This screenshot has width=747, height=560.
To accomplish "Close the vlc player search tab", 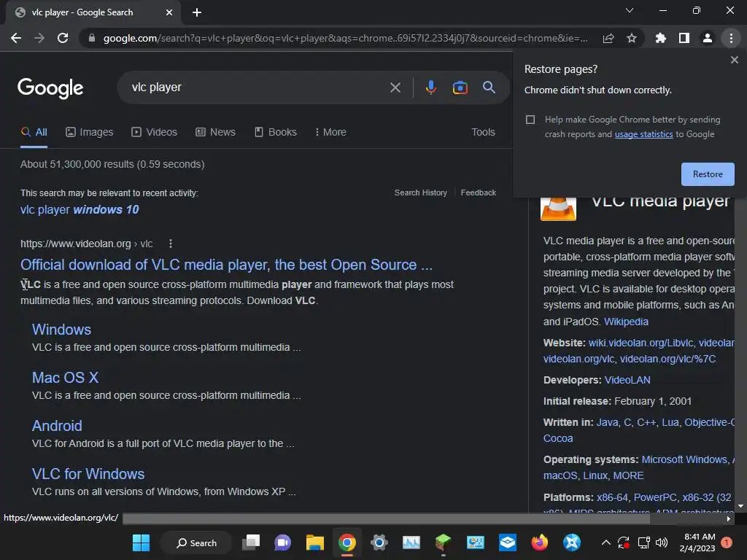I will (169, 12).
